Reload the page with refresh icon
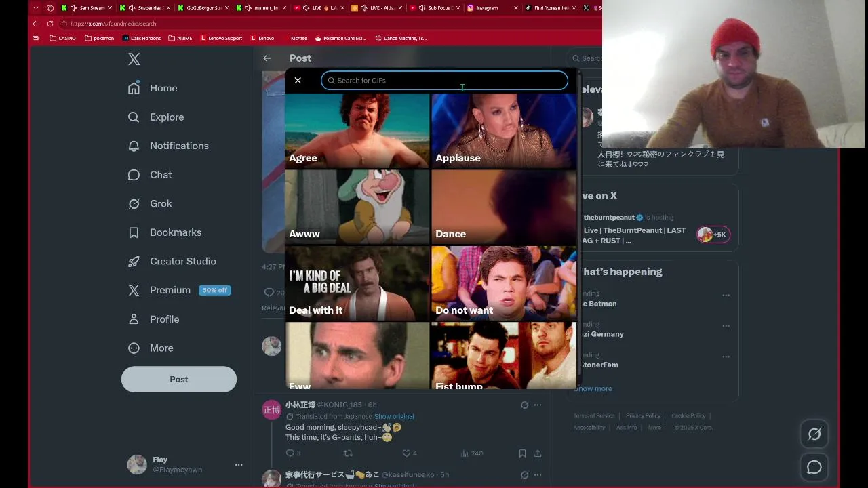868x488 pixels. point(50,24)
